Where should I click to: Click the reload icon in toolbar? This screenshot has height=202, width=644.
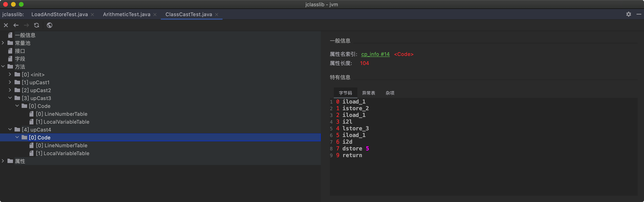pos(37,25)
